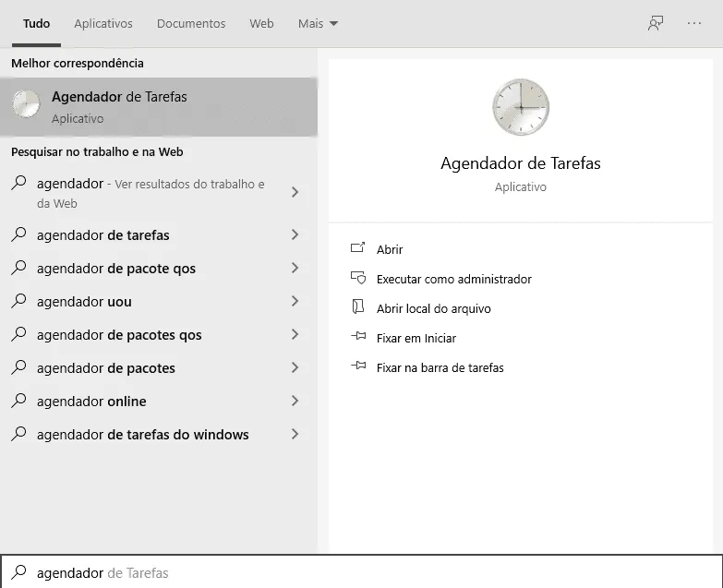Expand the 'agendador uou' suggestion chevron

[x=295, y=301]
